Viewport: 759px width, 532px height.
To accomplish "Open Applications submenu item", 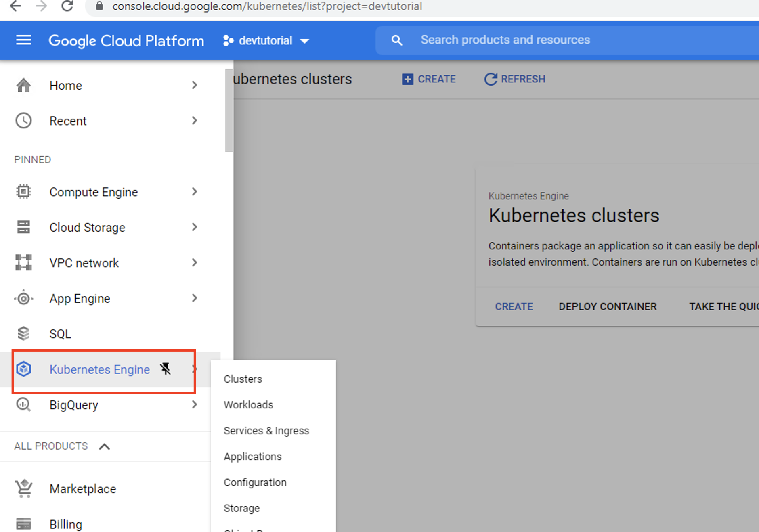I will (x=253, y=457).
